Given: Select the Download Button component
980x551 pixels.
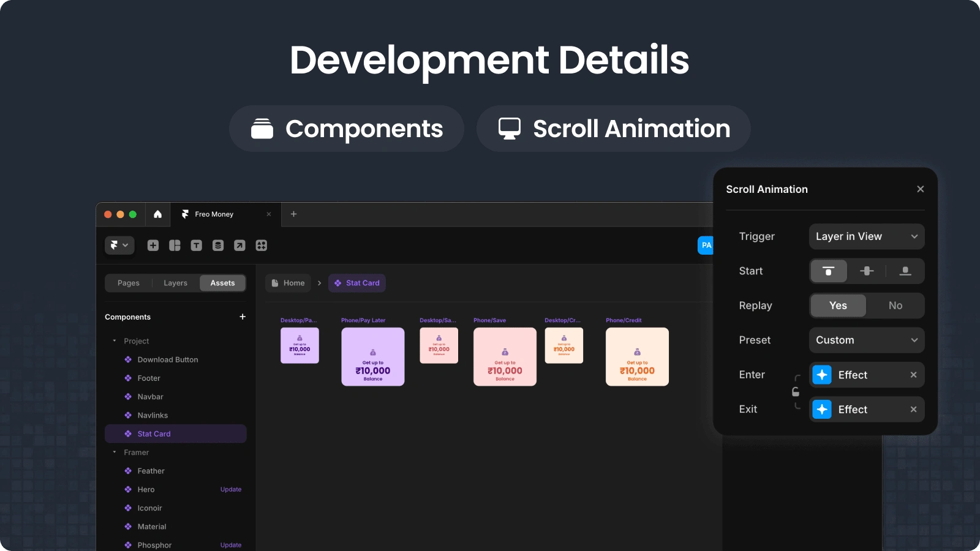Looking at the screenshot, I should point(176,360).
